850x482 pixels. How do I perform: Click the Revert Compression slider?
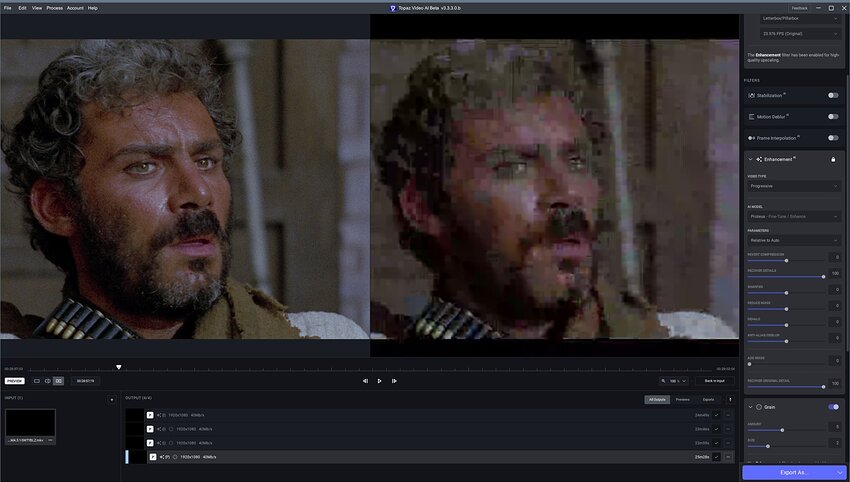pyautogui.click(x=786, y=261)
